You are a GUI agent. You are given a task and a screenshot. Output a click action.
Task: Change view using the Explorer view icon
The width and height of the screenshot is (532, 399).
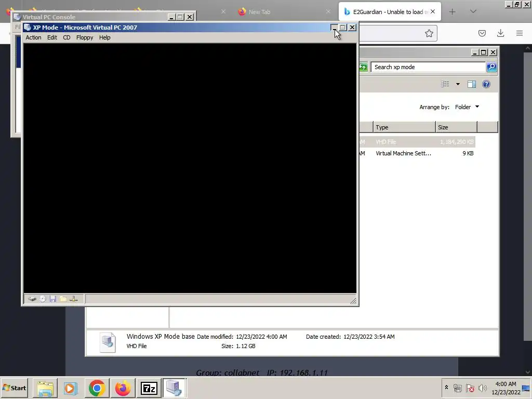pyautogui.click(x=445, y=84)
